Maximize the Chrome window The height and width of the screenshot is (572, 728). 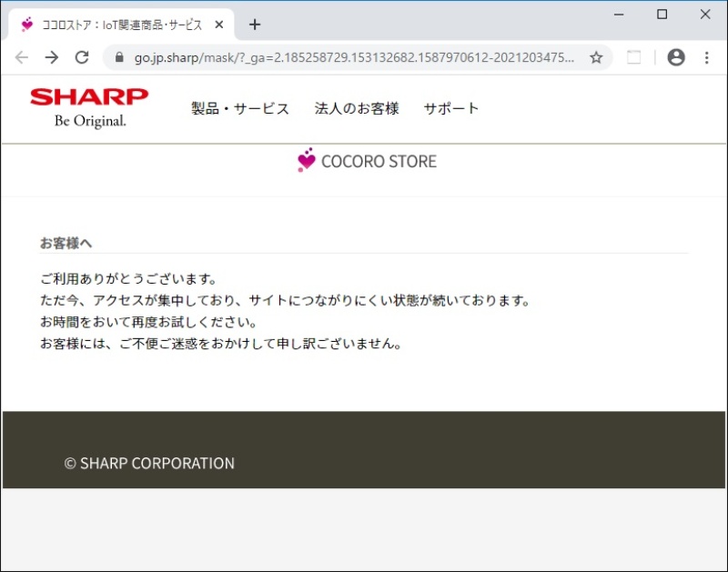[x=662, y=14]
